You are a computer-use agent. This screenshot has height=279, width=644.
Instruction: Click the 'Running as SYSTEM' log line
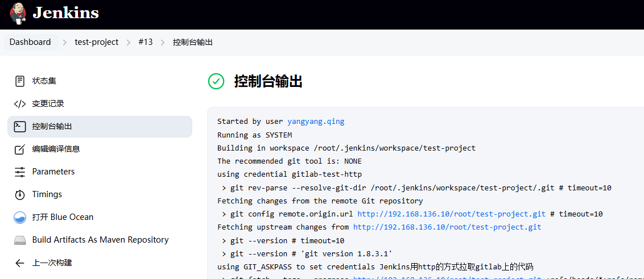coord(255,135)
